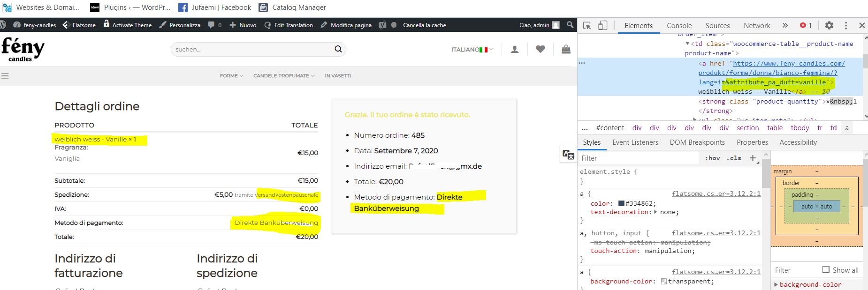
Task: Click the Catalog Manager tab favicon
Action: (264, 7)
